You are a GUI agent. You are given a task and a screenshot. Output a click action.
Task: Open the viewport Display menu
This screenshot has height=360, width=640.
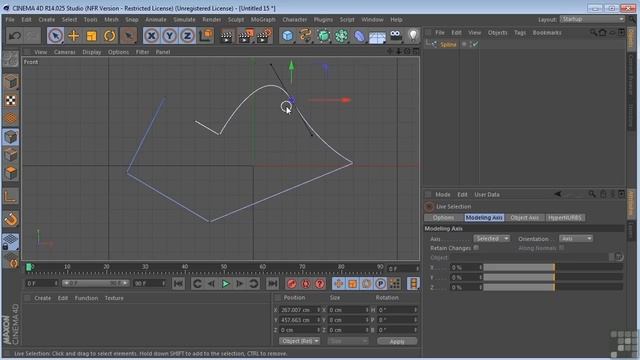click(91, 52)
